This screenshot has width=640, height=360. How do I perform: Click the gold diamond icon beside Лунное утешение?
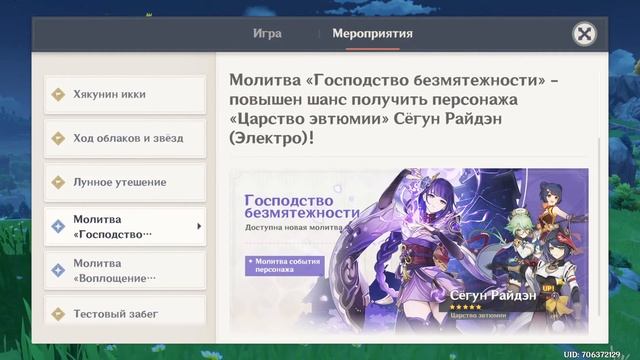(58, 182)
